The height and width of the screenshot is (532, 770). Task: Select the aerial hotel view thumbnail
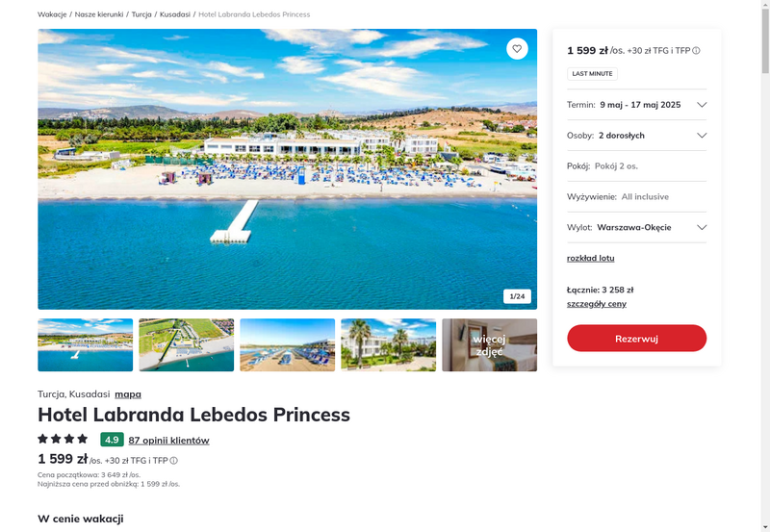(187, 345)
